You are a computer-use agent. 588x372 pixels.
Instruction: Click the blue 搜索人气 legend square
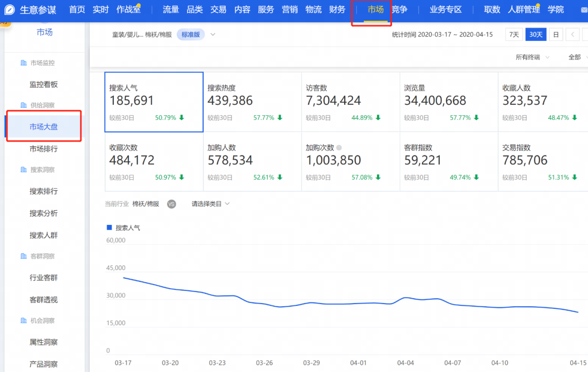coord(109,227)
